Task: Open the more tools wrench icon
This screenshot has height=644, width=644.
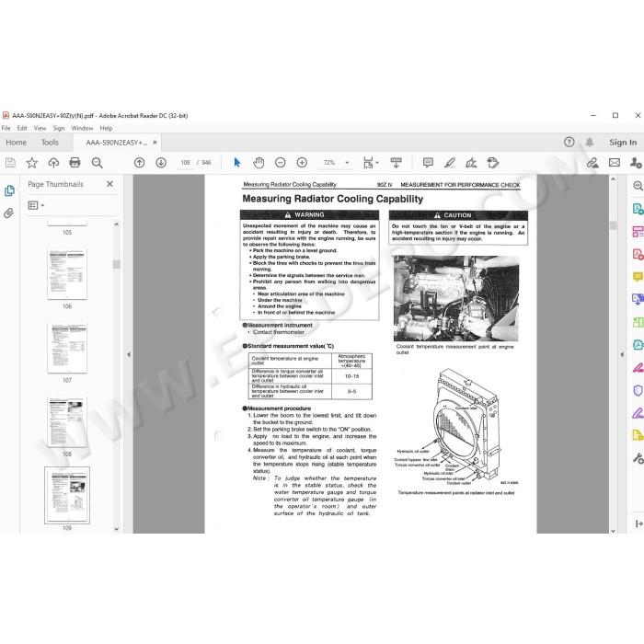Action: 638,458
